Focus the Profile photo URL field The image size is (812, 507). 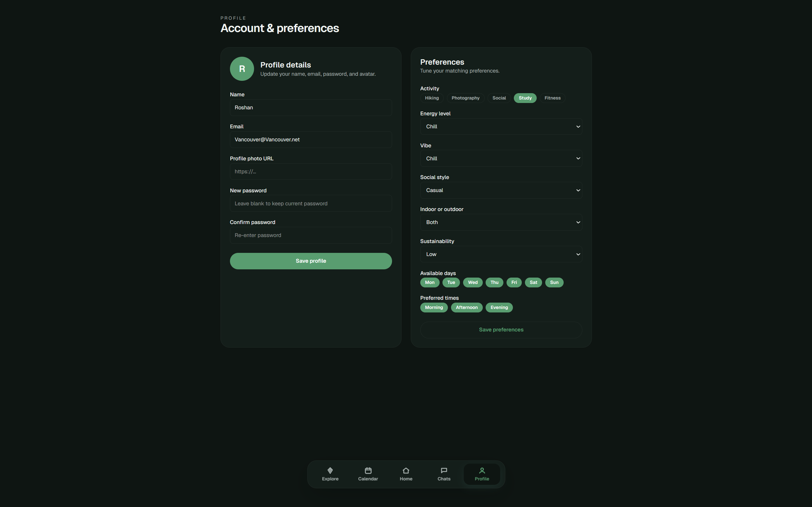point(311,171)
